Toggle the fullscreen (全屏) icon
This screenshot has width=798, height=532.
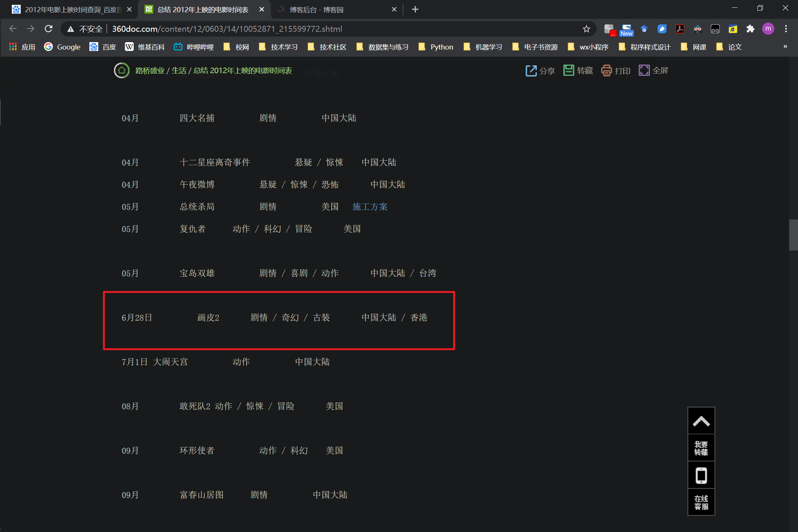pos(644,70)
